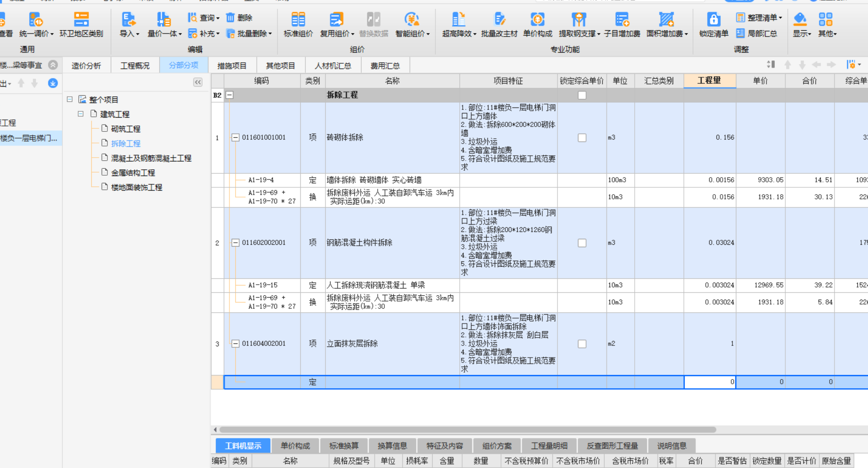The image size is (868, 468).
Task: Click the 人工拆除现浇钢筋混凝土 单梁 row
Action: pos(539,285)
